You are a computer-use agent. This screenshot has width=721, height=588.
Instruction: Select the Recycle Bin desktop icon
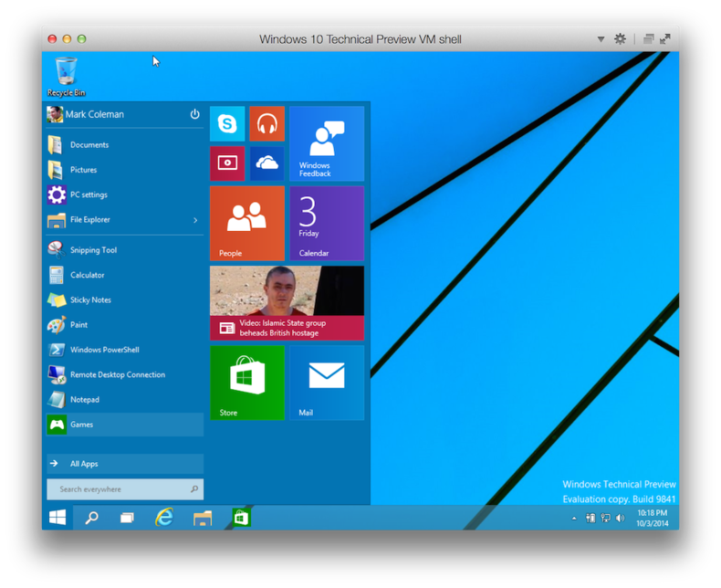click(x=67, y=77)
